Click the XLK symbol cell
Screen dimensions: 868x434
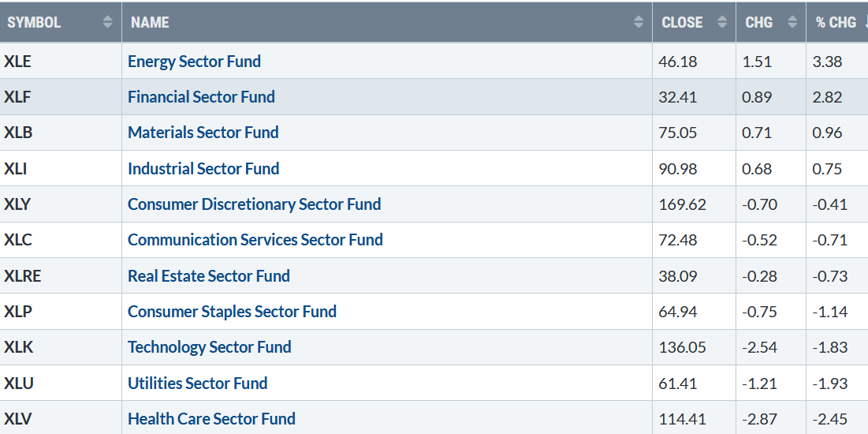coord(18,347)
